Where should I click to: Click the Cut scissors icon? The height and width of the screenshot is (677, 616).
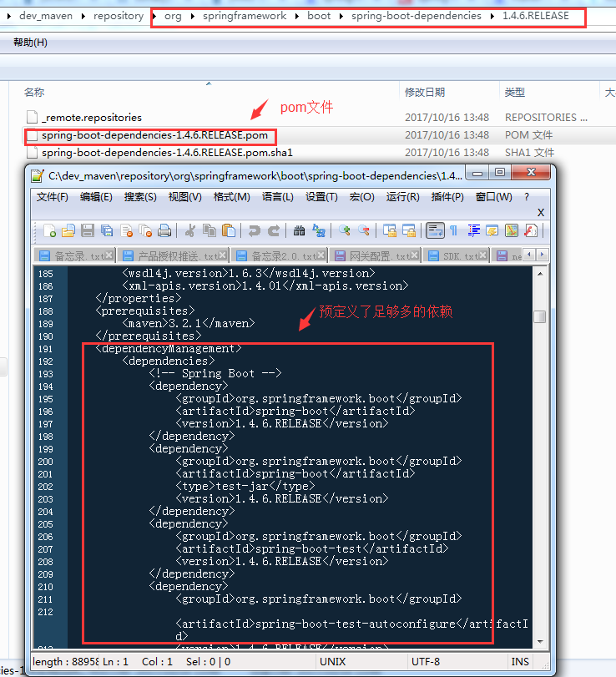(190, 231)
